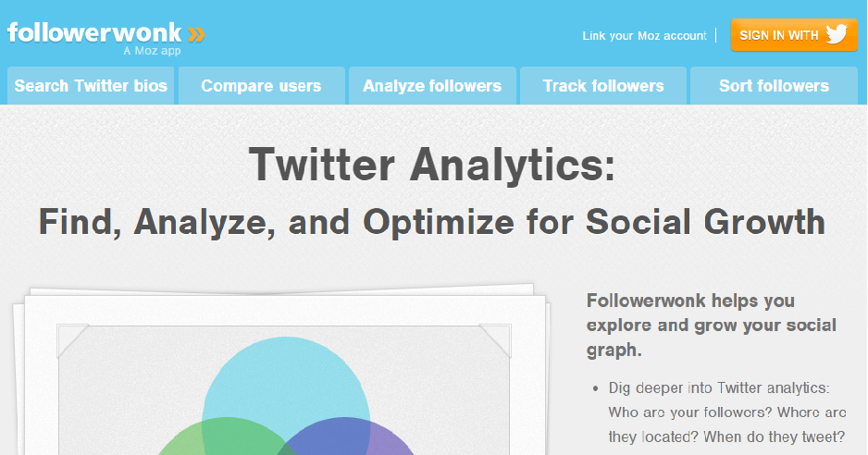Click the Social Growth subheading
This screenshot has width=868, height=455.
(432, 222)
